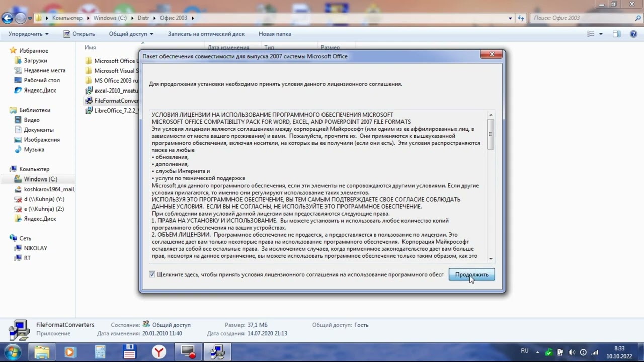
Task: Open the Упорядочить menu
Action: 29,34
